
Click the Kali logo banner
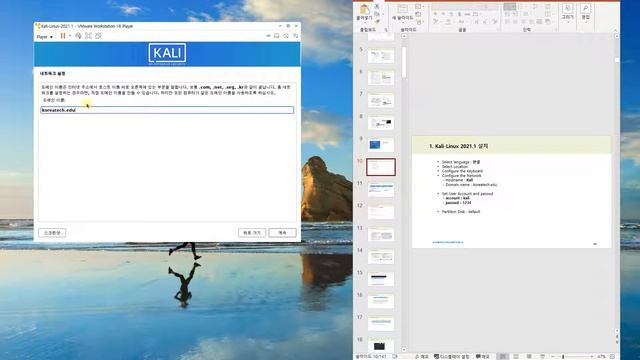pos(167,54)
